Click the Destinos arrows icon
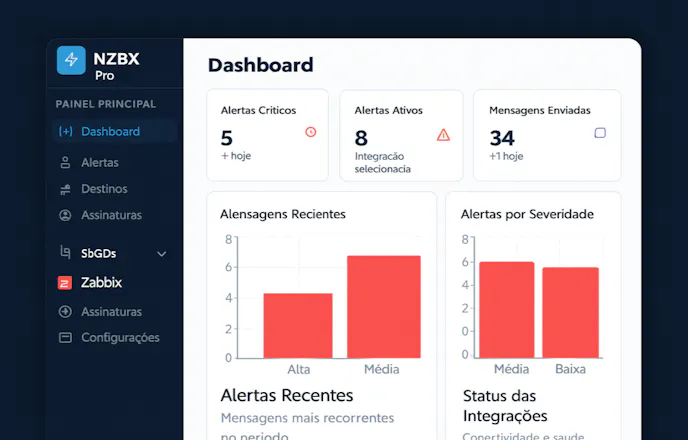The width and height of the screenshot is (688, 440). coord(65,189)
